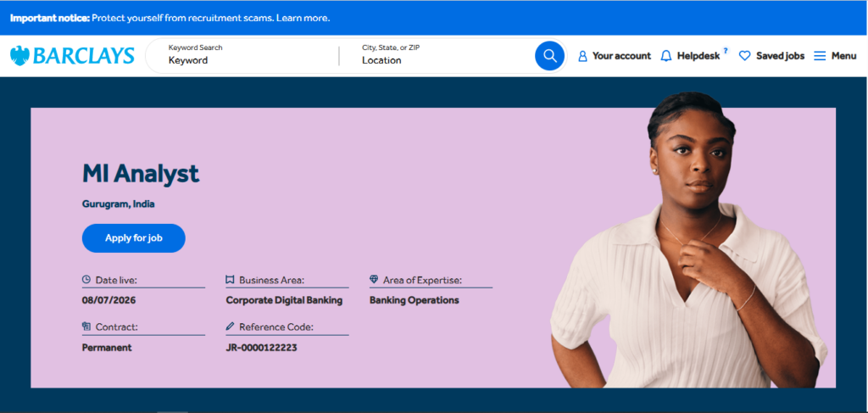Click the Important notice banner text
This screenshot has width=868, height=413.
click(170, 18)
